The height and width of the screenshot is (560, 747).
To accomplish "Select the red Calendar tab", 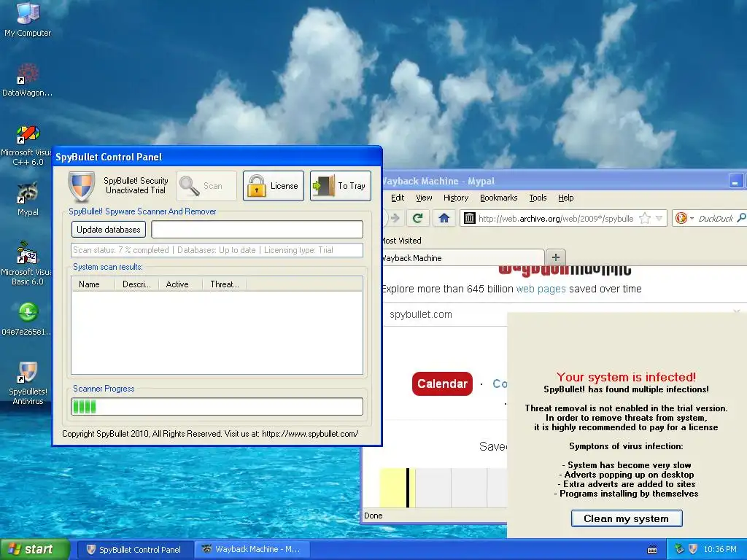I will click(442, 384).
